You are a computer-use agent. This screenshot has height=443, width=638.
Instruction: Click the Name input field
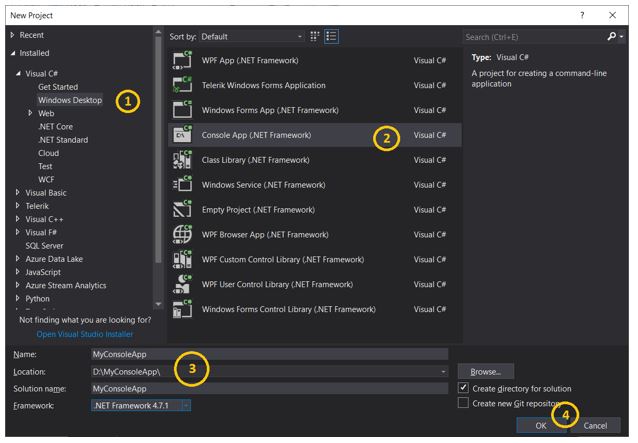(x=269, y=354)
